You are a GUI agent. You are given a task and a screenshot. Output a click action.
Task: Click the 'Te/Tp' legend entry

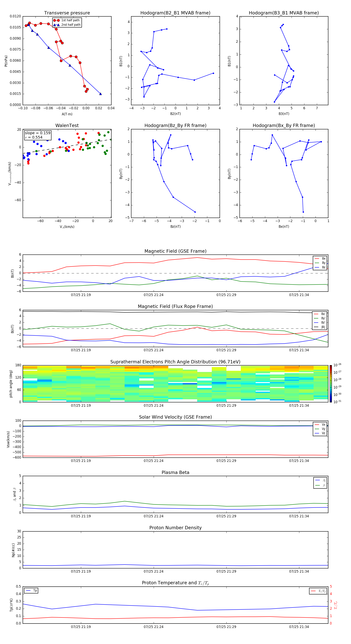pos(318,591)
